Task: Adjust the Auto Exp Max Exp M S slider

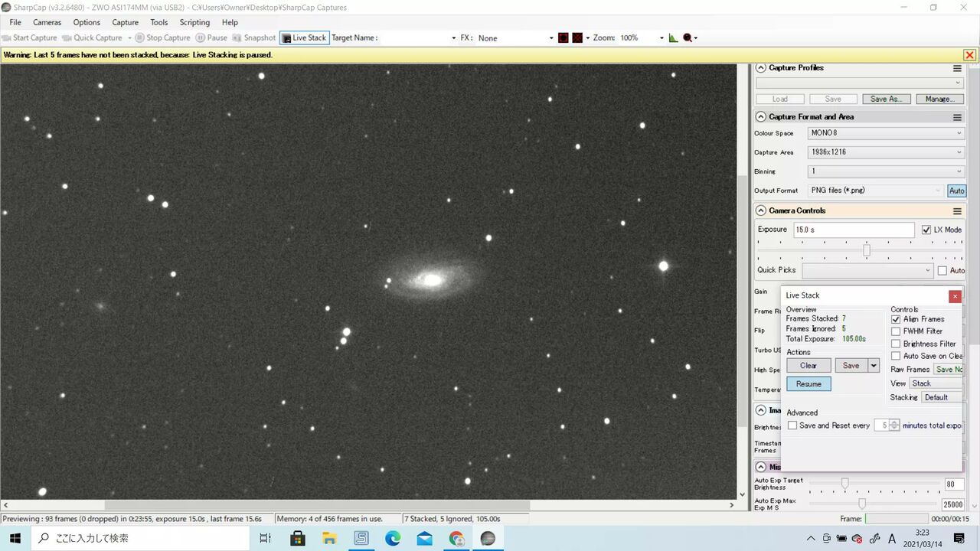Action: [x=862, y=504]
